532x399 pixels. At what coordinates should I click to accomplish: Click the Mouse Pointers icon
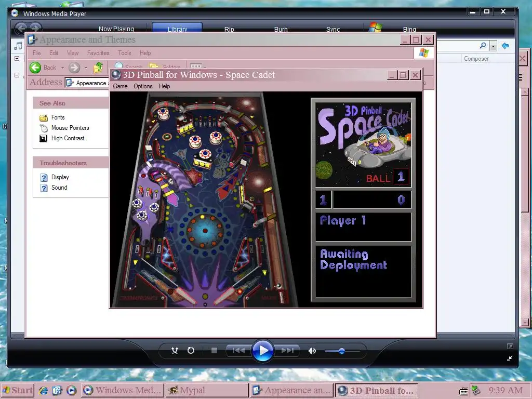click(44, 128)
